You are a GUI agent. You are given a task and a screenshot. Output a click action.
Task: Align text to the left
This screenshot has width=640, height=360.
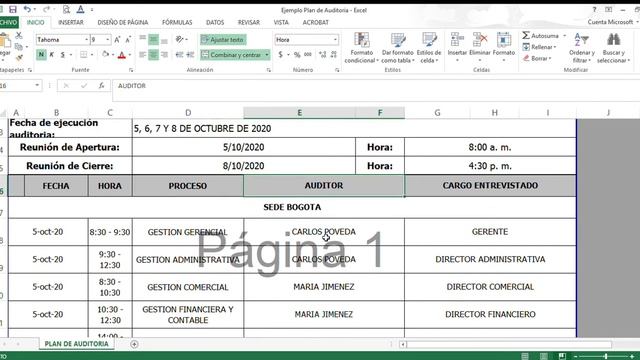click(x=142, y=54)
